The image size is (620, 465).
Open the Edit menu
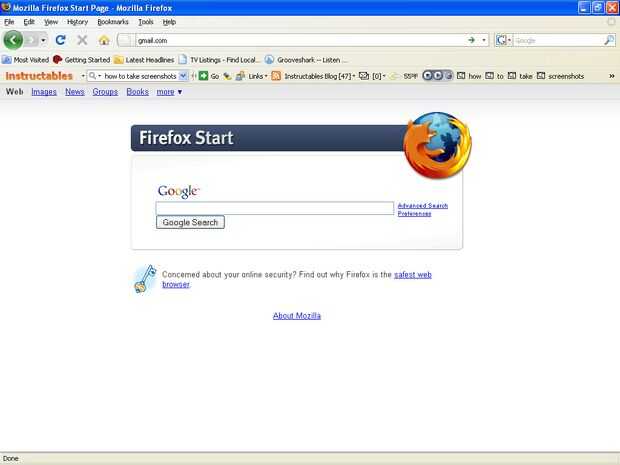pyautogui.click(x=29, y=22)
